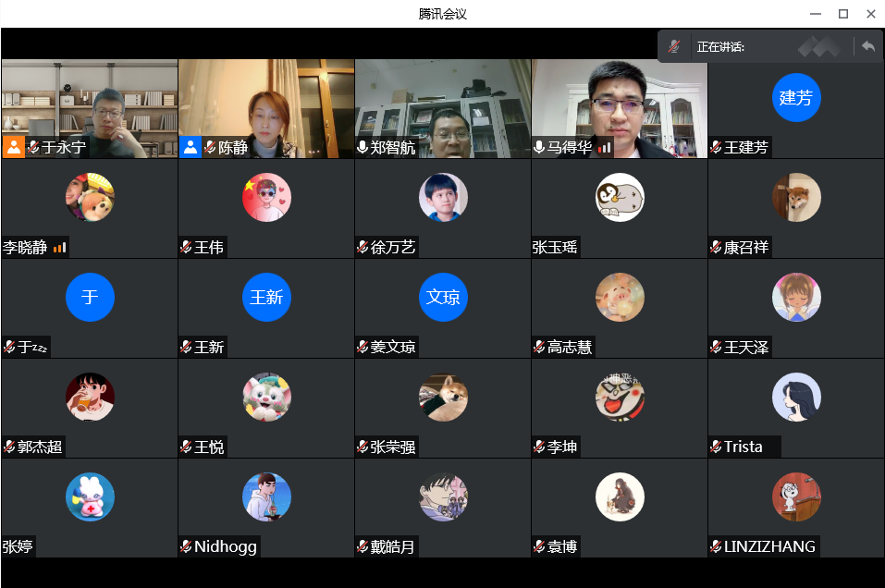Viewport: 885px width, 588px height.
Task: Click the 张玉瑶 name label
Action: [x=554, y=247]
